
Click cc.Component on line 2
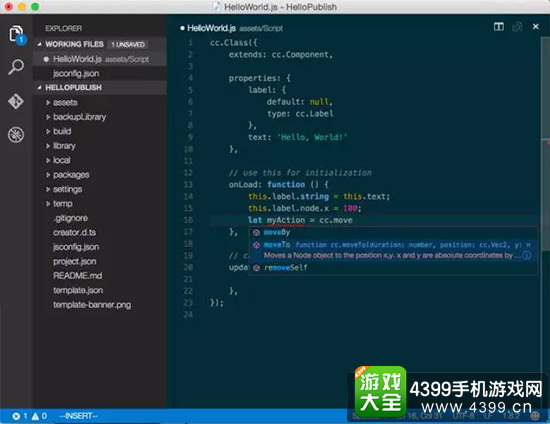point(300,55)
